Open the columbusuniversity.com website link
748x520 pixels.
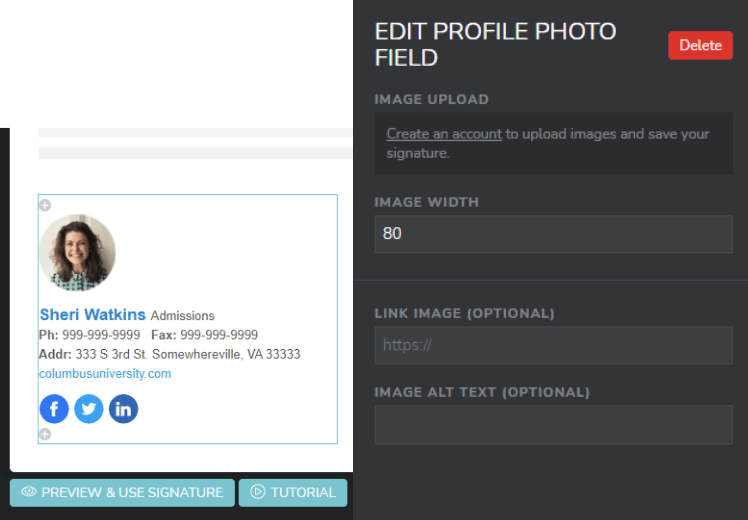105,374
